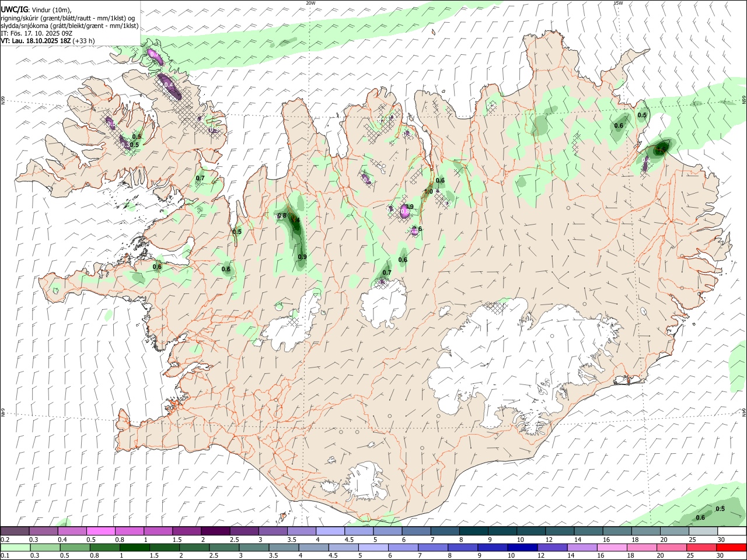This screenshot has height=560, width=747.
Task: Select darkest green rain swatch between 1 and 1.5
Action: tap(135, 547)
